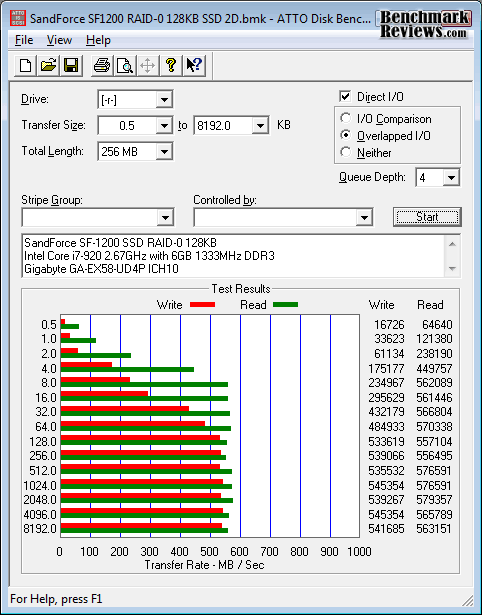This screenshot has width=482, height=615.
Task: Click the green Read legend swatch
Action: point(286,304)
